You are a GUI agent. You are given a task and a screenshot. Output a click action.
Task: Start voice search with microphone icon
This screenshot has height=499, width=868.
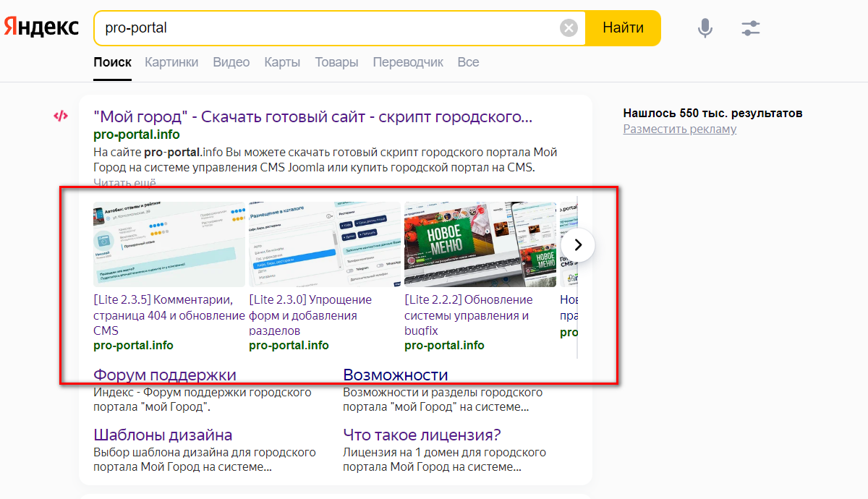pos(705,28)
